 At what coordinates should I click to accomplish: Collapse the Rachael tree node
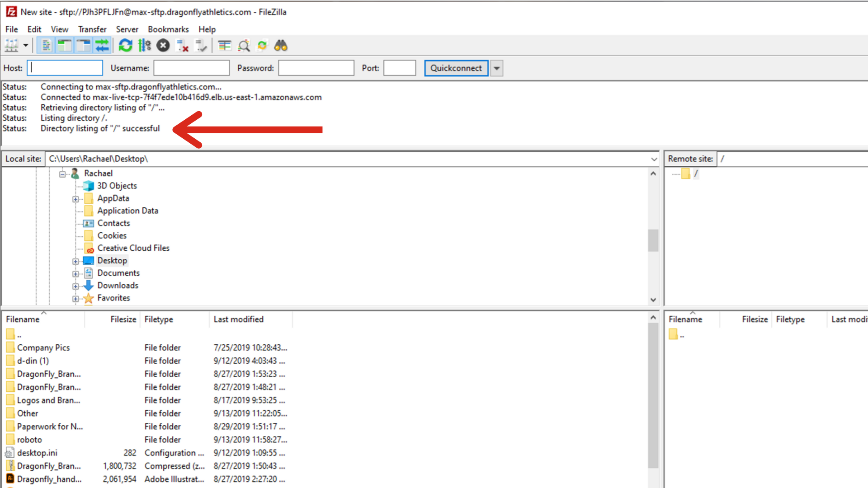[x=62, y=174]
